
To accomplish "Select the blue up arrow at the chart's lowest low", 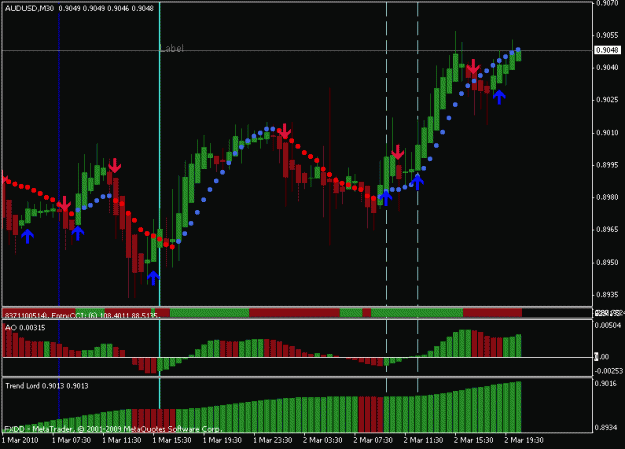I will (x=153, y=278).
